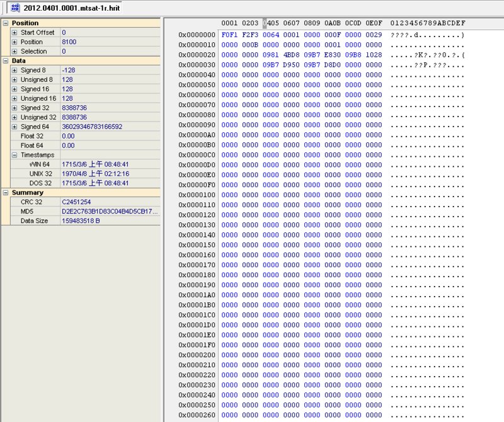
Task: Expand the Position value row
Action: pos(14,42)
